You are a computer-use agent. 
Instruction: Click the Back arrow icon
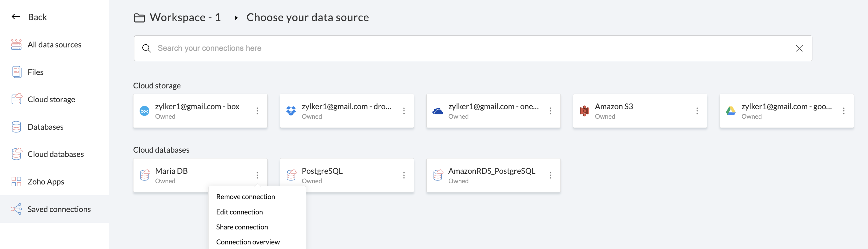pos(16,17)
